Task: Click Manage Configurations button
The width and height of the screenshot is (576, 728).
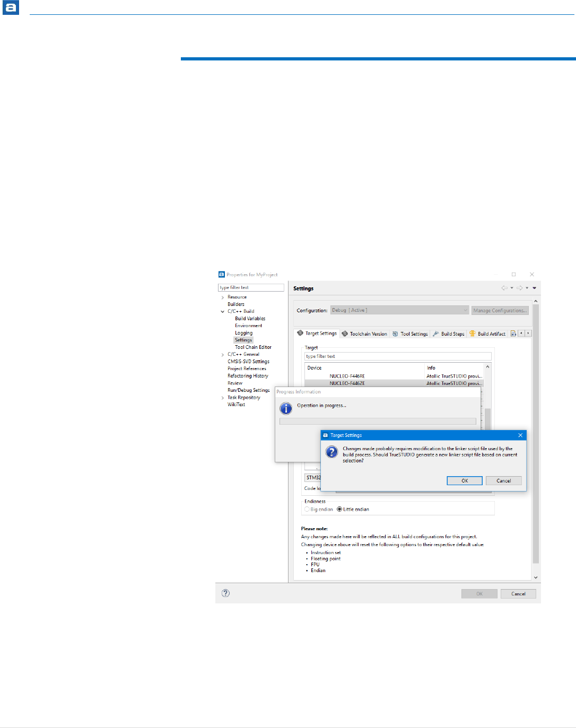Action: click(x=500, y=310)
